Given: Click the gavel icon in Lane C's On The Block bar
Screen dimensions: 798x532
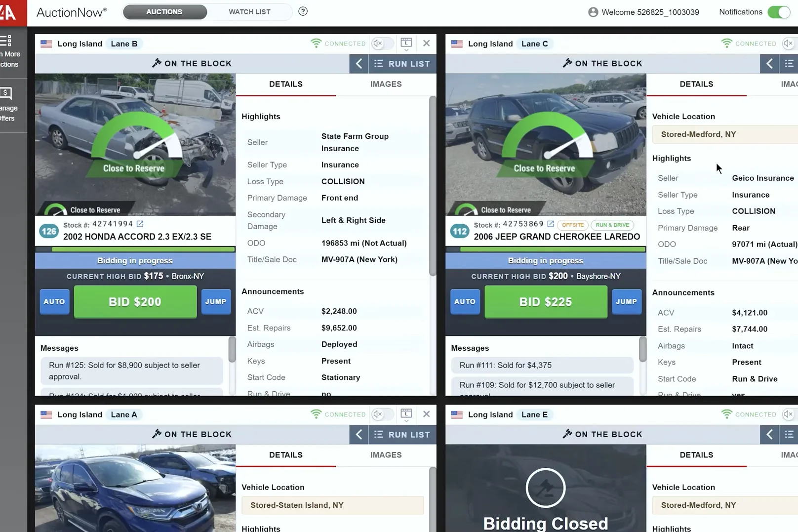Looking at the screenshot, I should click(x=567, y=63).
